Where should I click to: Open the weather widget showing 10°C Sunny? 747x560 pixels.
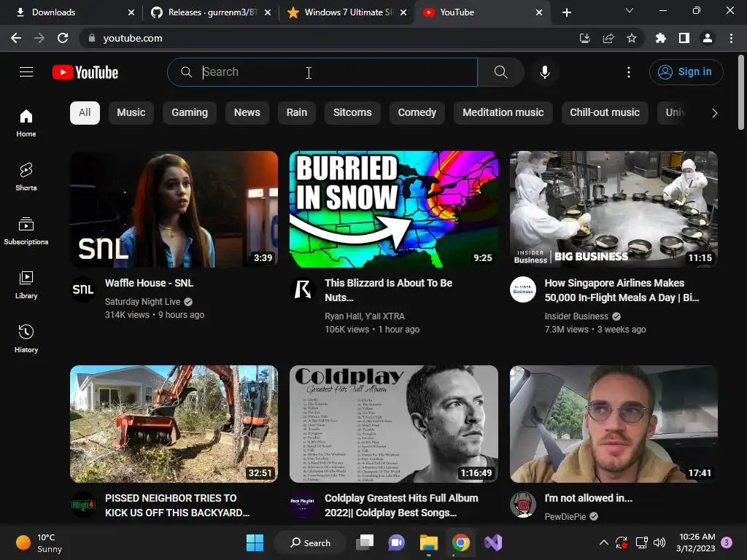coord(39,542)
